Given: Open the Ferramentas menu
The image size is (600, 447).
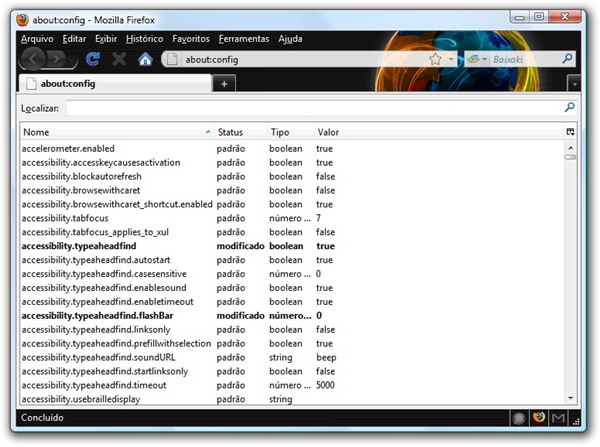Looking at the screenshot, I should coord(244,39).
